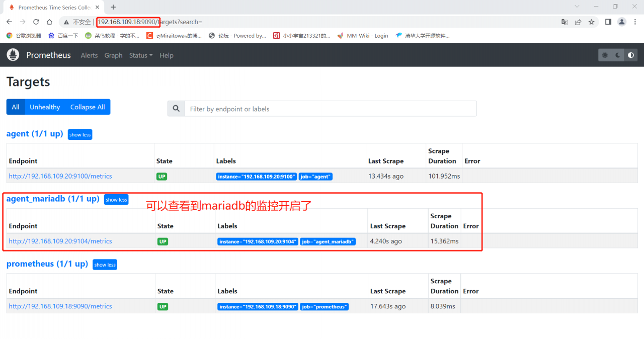Open endpoint 192.168.109.18:9090/metrics

tap(60, 306)
